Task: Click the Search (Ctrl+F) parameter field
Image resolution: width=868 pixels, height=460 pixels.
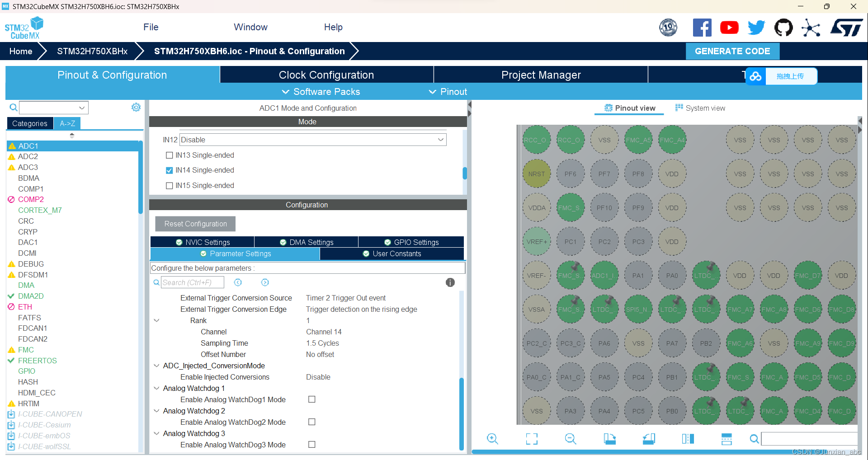Action: [x=193, y=282]
